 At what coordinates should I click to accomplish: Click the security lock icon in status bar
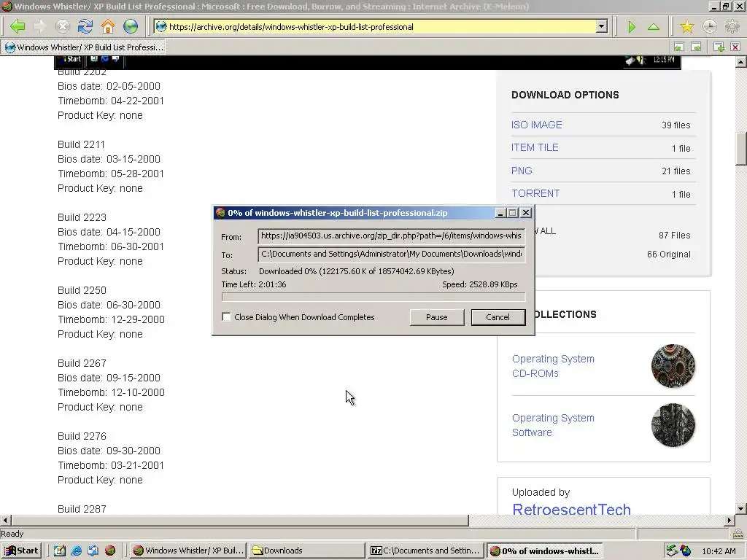pos(738,534)
